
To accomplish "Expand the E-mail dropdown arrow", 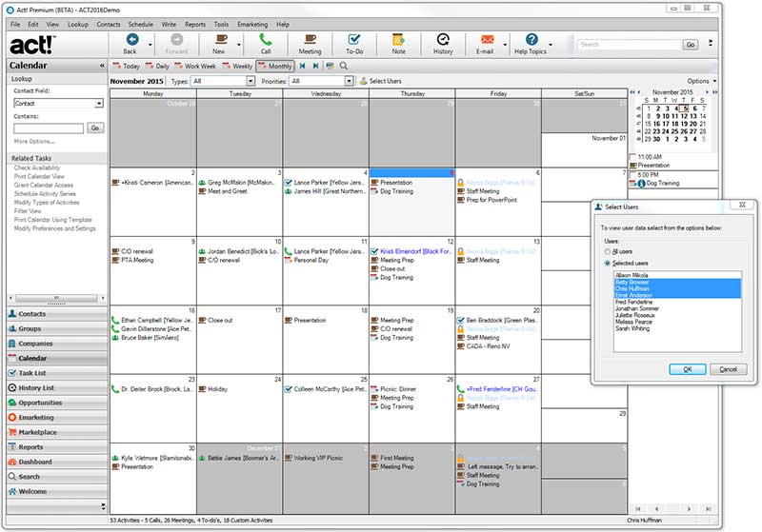I will (x=505, y=45).
